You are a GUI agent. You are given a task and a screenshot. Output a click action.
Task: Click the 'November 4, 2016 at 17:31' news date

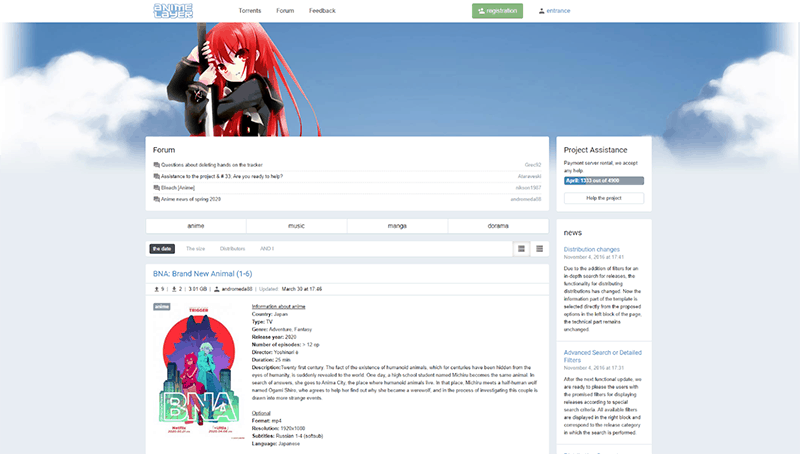coord(594,368)
